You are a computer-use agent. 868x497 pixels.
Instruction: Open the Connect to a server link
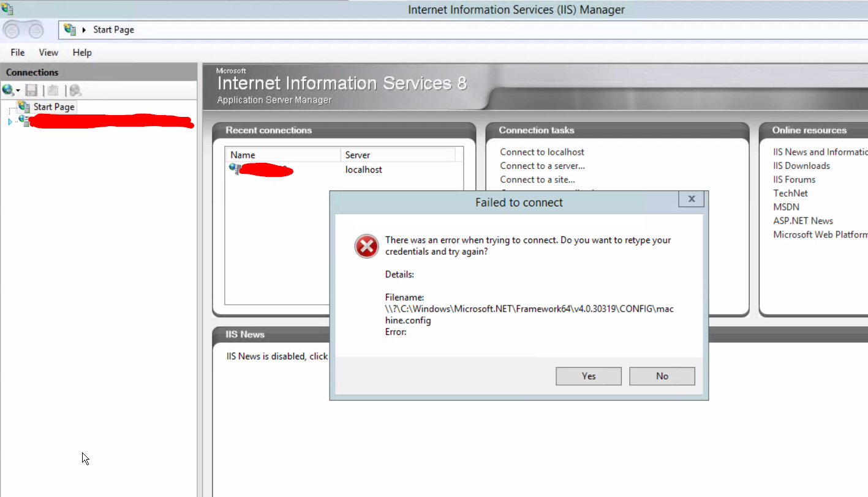(542, 165)
